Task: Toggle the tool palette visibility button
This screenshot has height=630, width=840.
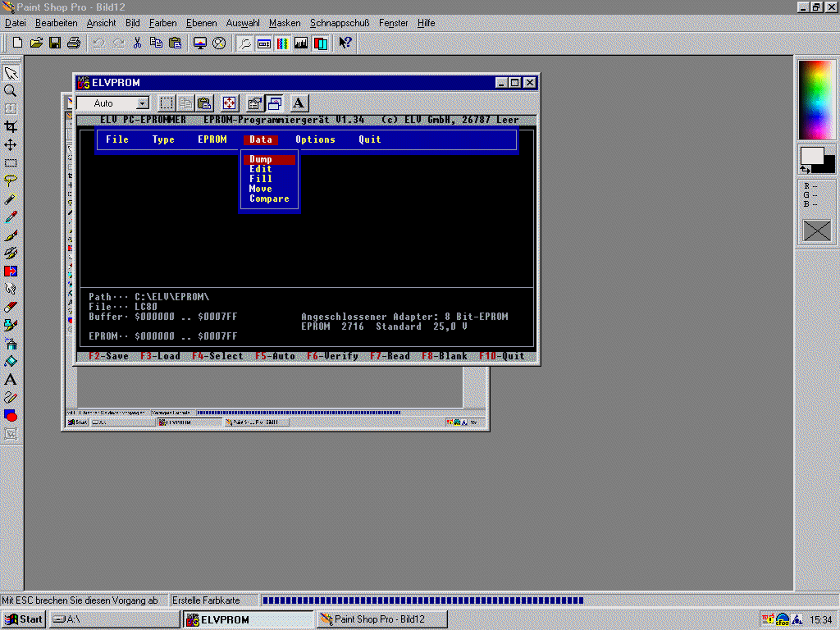Action: tap(244, 43)
